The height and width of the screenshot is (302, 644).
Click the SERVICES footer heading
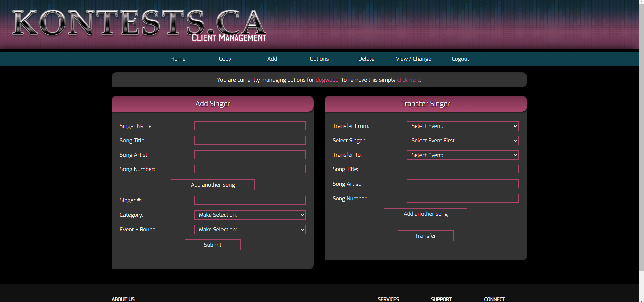pyautogui.click(x=388, y=299)
